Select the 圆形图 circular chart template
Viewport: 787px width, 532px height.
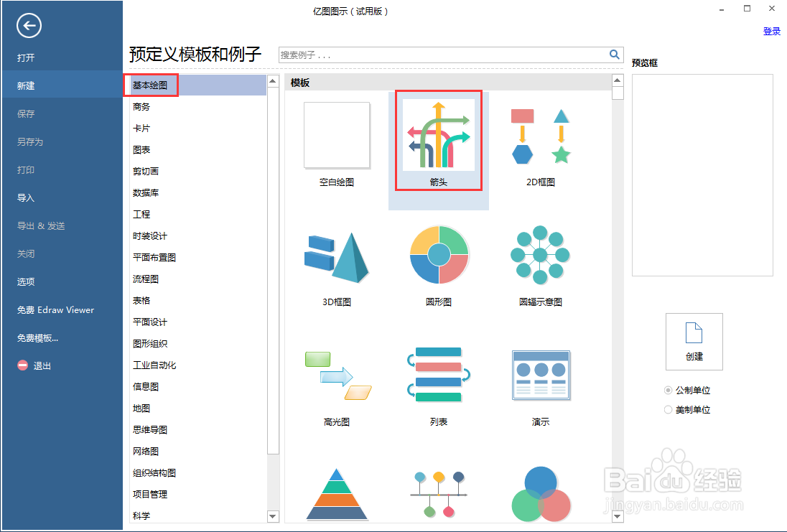point(439,255)
